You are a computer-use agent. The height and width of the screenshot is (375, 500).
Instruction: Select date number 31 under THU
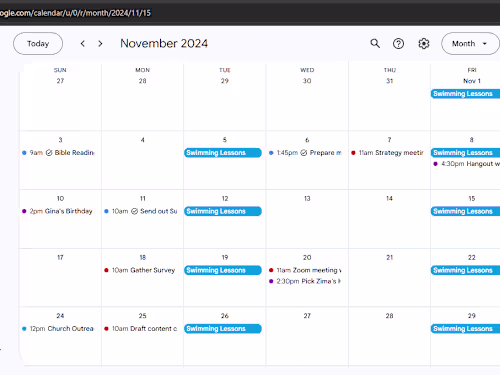tap(389, 81)
